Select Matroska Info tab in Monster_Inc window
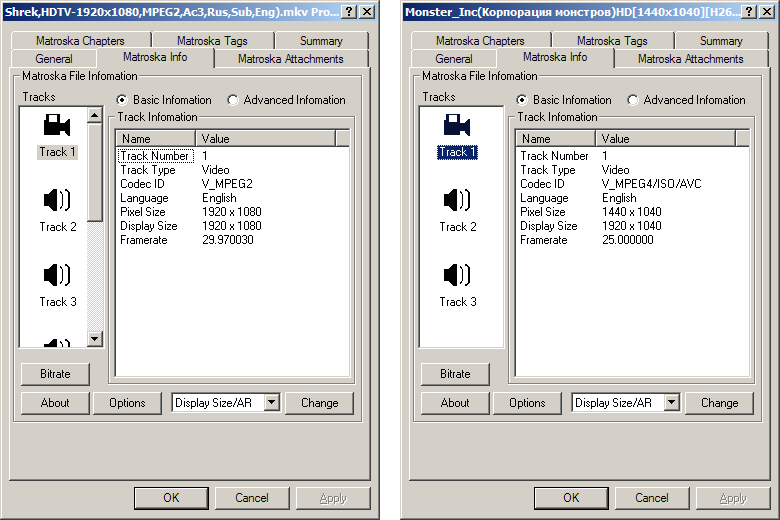 pos(555,57)
